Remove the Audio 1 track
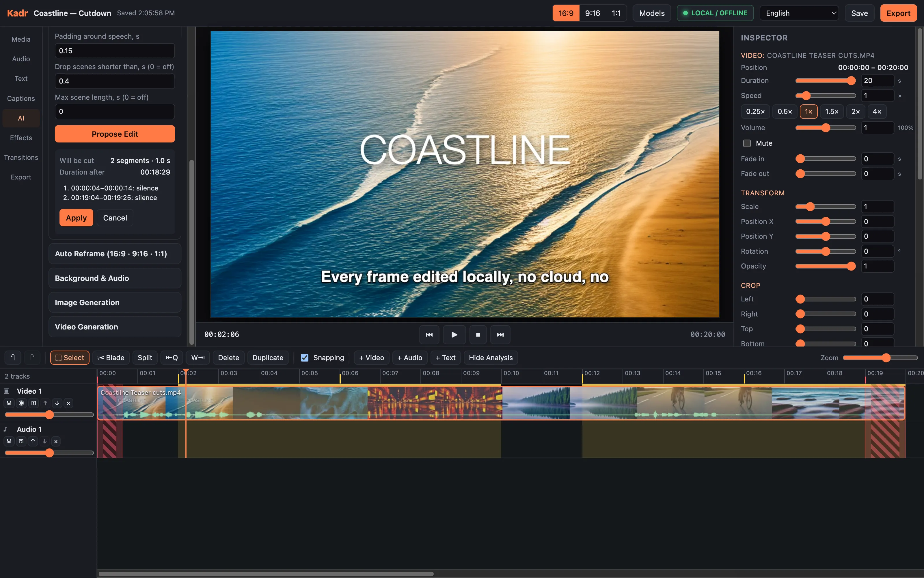924x578 pixels. coord(56,441)
